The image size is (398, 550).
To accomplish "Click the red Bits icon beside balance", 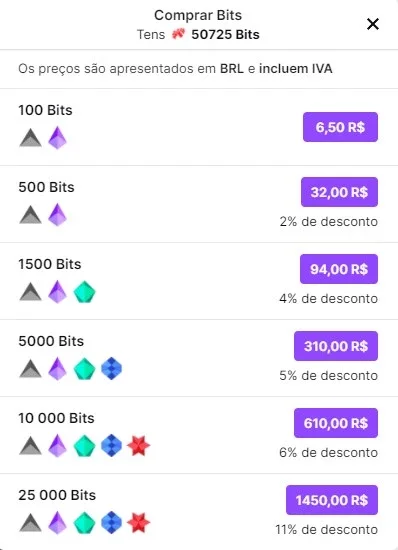I will coord(178,34).
